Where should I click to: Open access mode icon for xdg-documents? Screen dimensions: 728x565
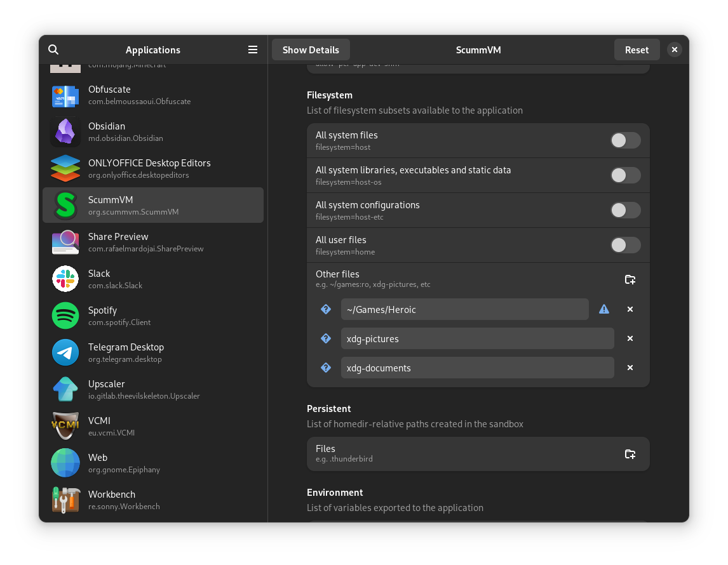[326, 368]
